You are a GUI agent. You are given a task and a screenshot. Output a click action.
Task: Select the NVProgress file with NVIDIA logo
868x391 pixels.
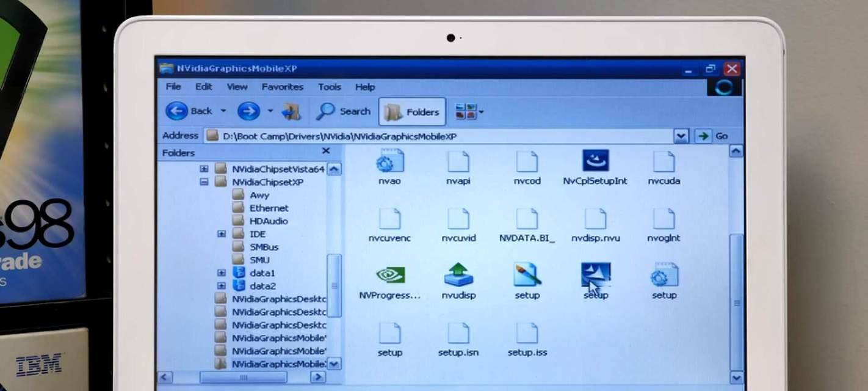(389, 282)
